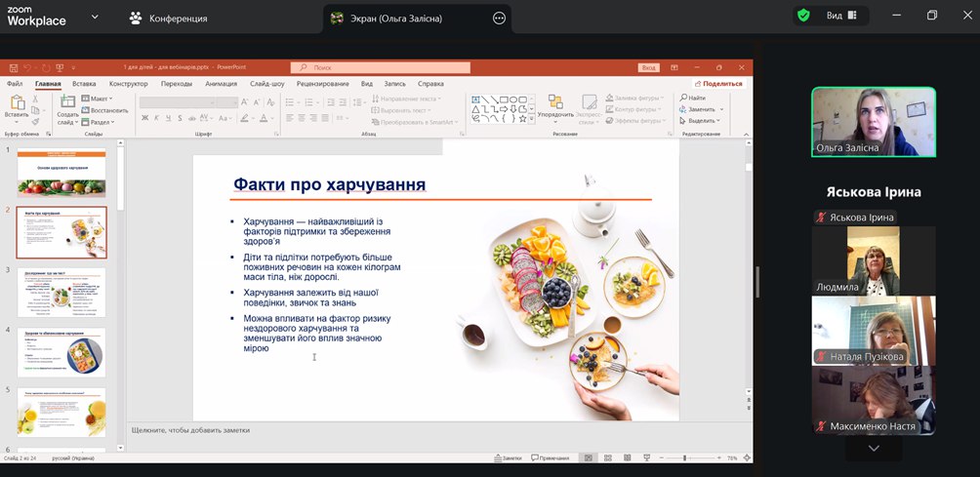Viewport: 980px width, 477px height.
Task: Click the green encryption shield icon
Action: 803,16
